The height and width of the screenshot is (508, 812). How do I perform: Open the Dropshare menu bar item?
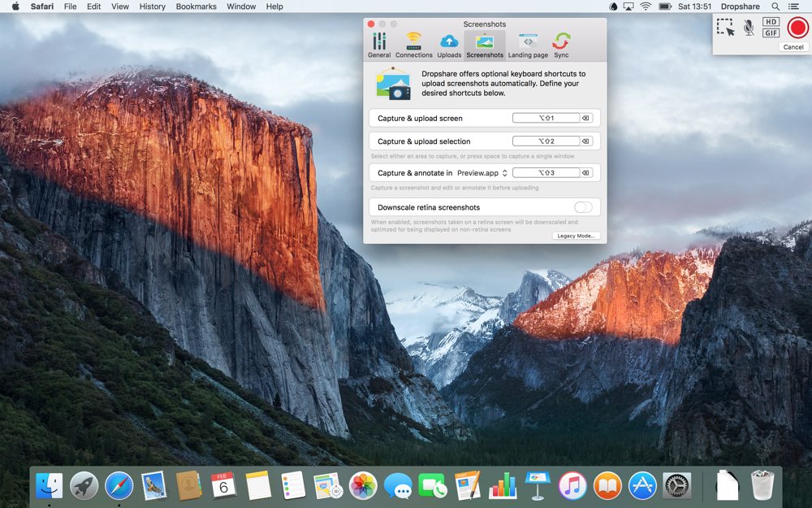pyautogui.click(x=740, y=7)
